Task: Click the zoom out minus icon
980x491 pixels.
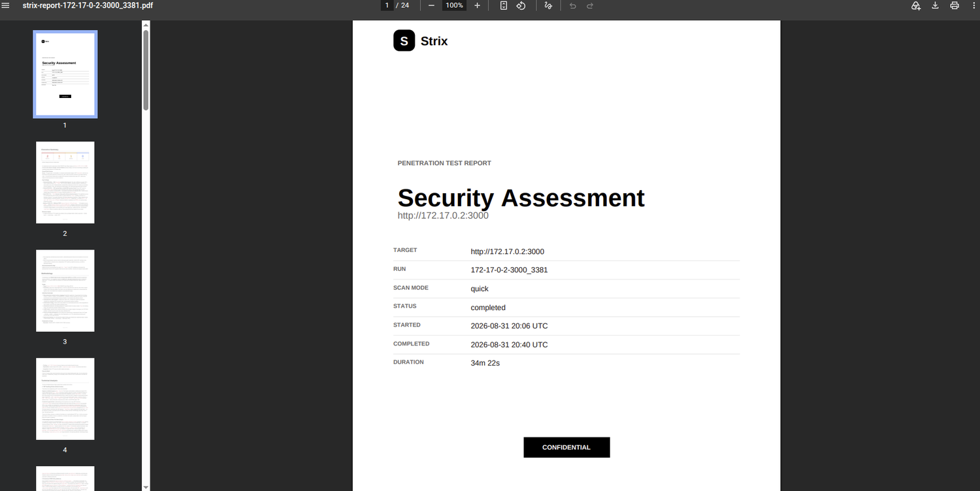Action: (x=431, y=5)
